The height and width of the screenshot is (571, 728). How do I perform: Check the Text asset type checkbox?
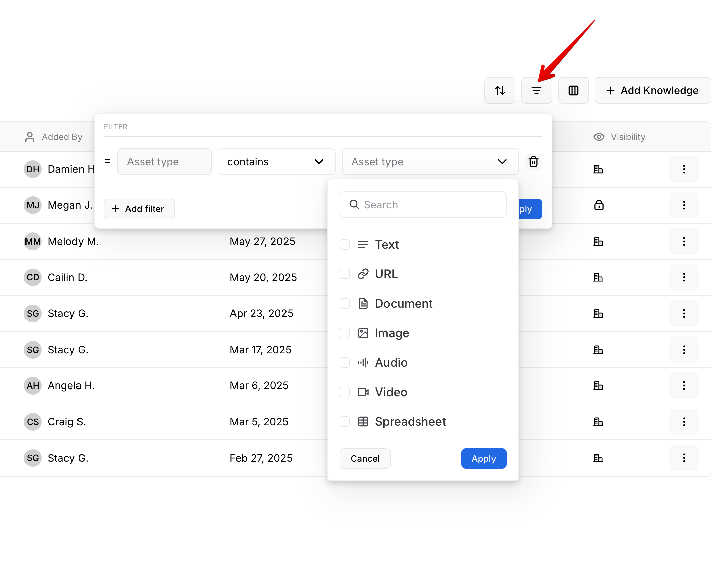[345, 245]
